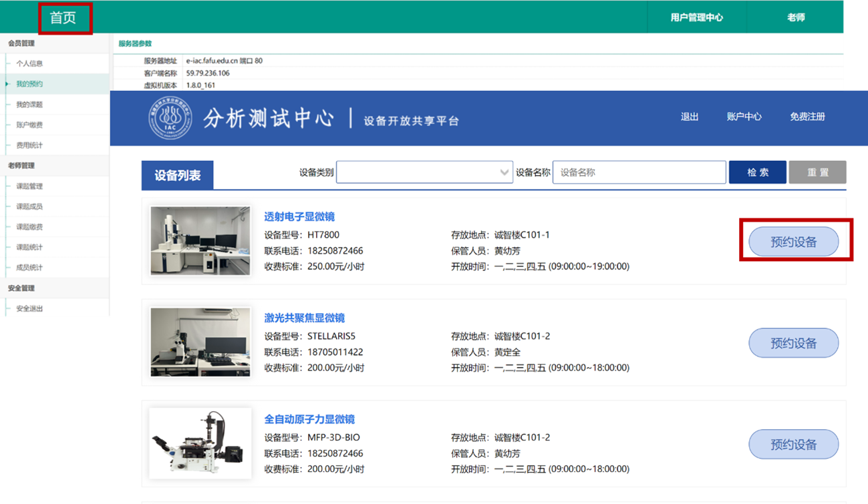This screenshot has width=868, height=504.
Task: Switch to the 首页 tab
Action: tap(63, 18)
